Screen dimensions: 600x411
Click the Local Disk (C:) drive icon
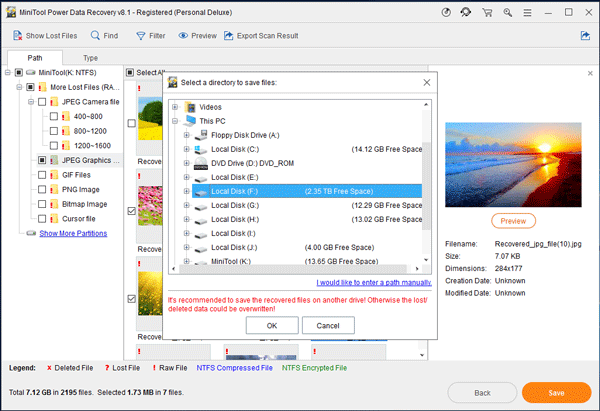click(x=201, y=149)
